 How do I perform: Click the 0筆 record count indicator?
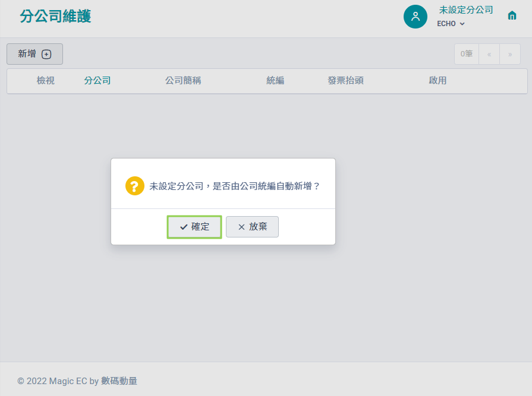467,54
